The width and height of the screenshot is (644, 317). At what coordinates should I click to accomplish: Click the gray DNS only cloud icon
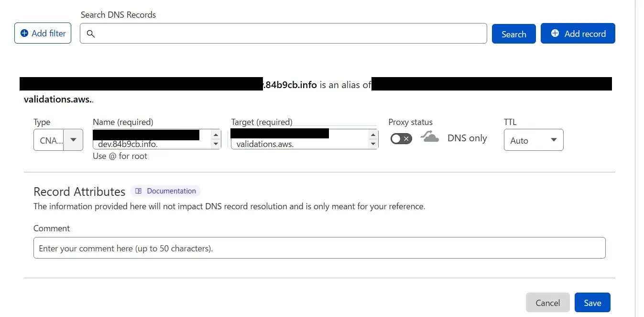click(429, 138)
